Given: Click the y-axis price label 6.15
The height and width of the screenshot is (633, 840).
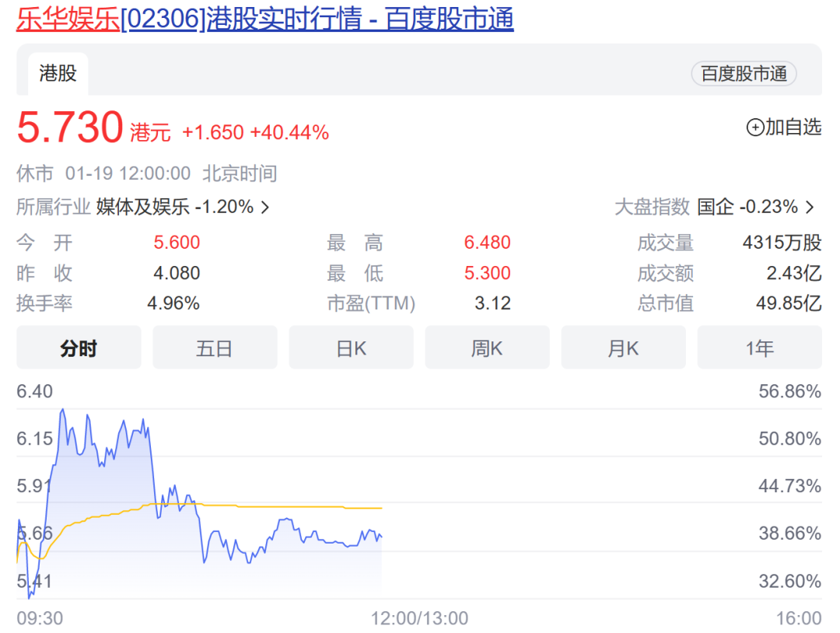Looking at the screenshot, I should tap(35, 439).
